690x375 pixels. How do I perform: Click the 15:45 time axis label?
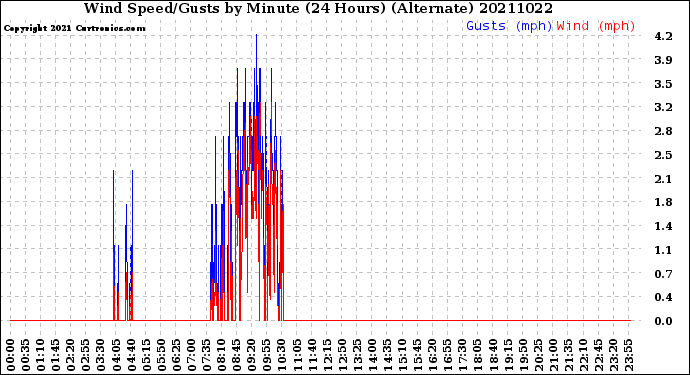(x=418, y=355)
